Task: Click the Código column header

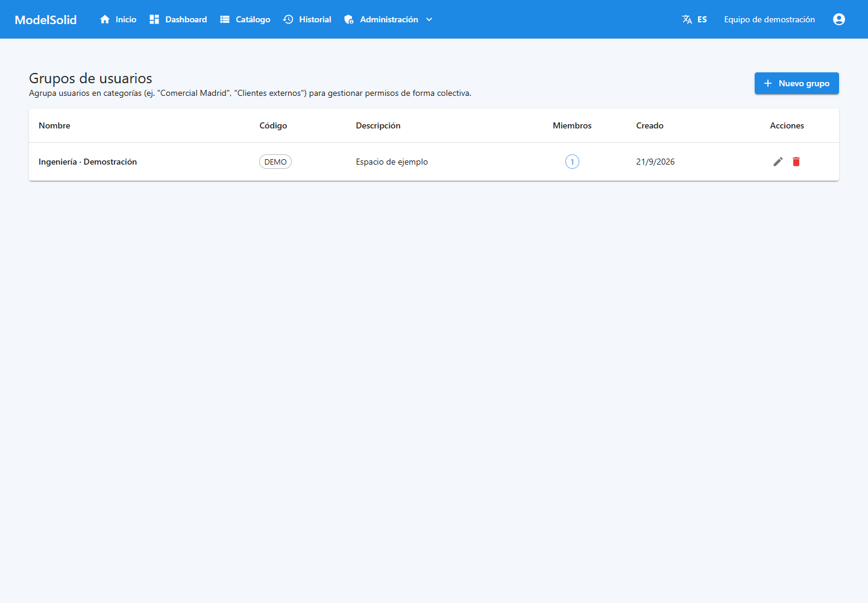Action: (x=273, y=125)
